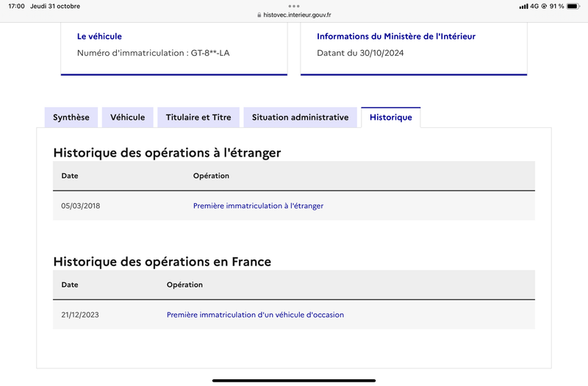Tap the home indicator bar at the bottom
588x386 pixels.
point(294,381)
